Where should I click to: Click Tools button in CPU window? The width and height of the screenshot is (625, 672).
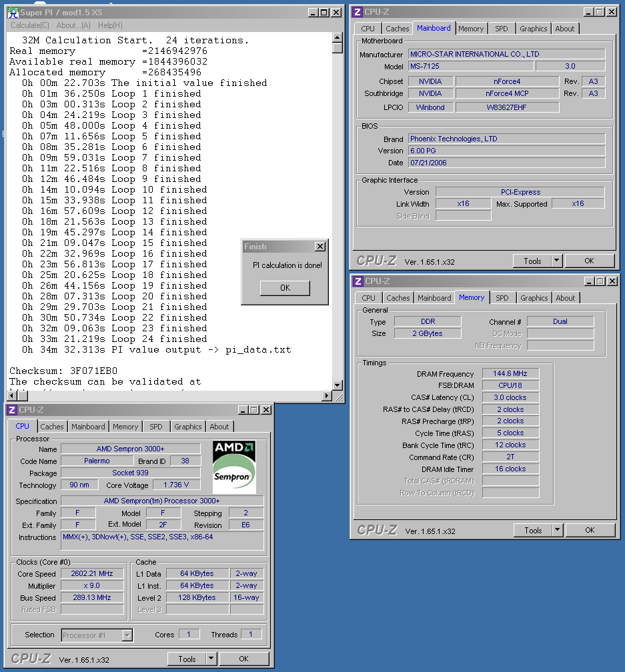(x=187, y=659)
